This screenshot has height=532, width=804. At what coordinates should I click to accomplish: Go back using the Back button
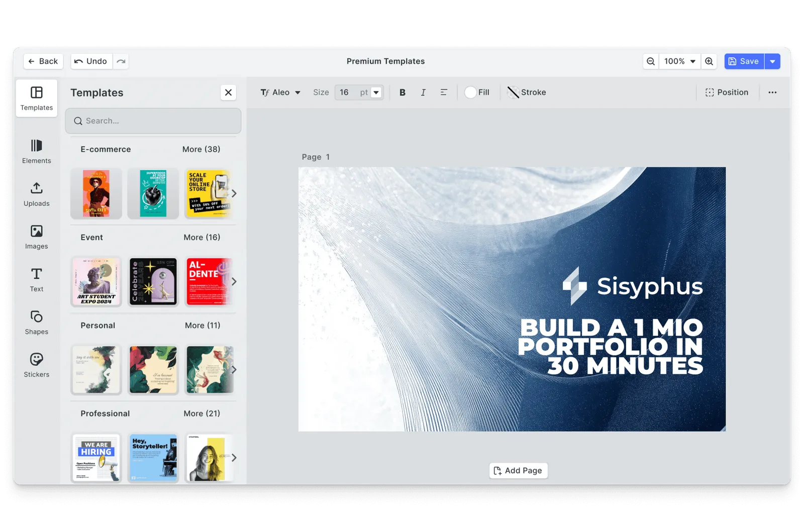coord(43,61)
